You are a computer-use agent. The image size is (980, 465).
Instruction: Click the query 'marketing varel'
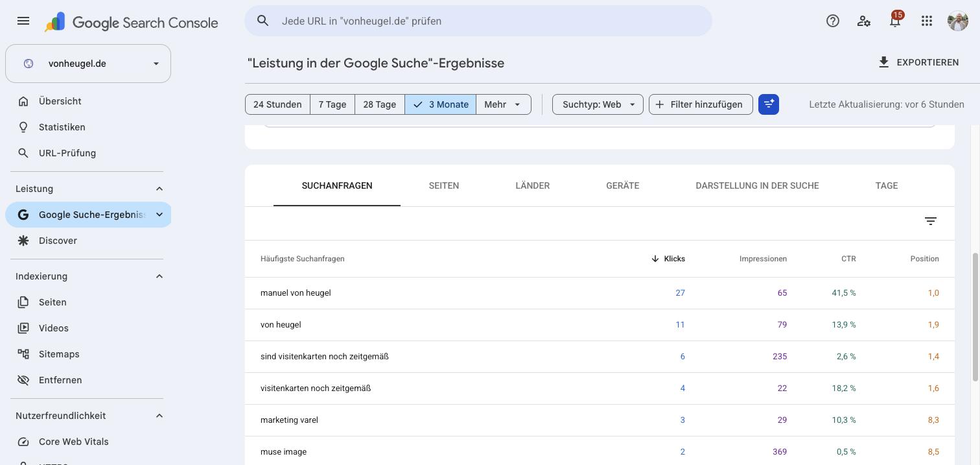[289, 420]
